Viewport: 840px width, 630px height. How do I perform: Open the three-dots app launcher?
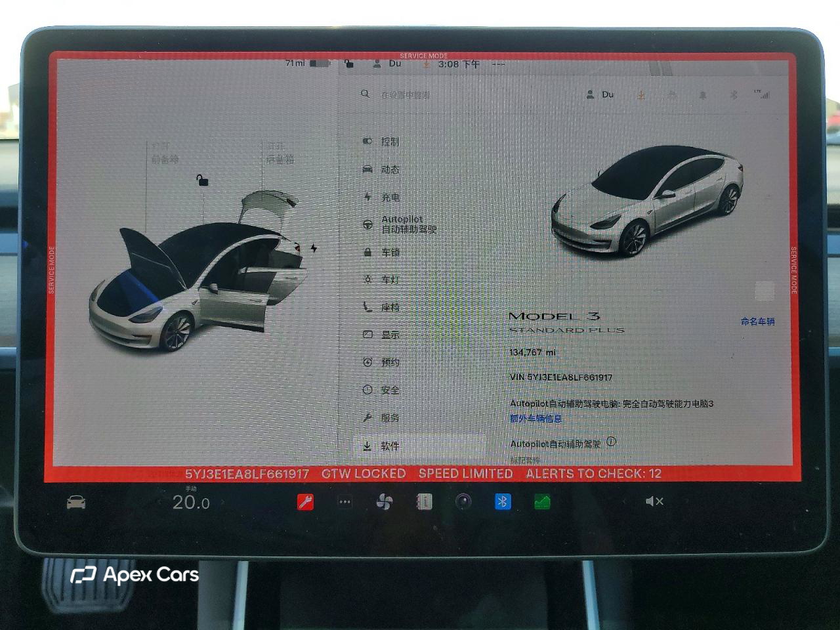tap(345, 502)
